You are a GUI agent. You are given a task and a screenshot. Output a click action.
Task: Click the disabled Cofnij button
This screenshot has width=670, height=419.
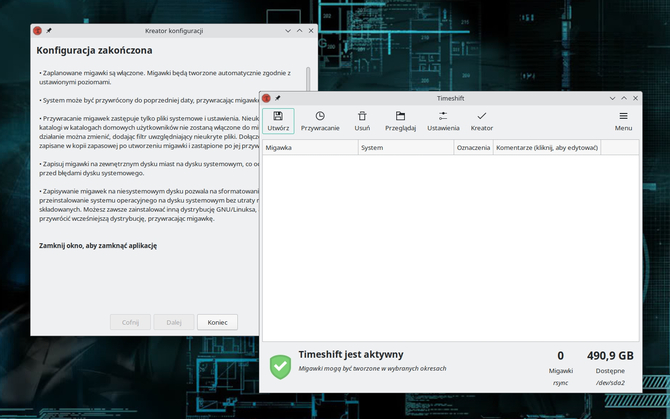tap(130, 322)
